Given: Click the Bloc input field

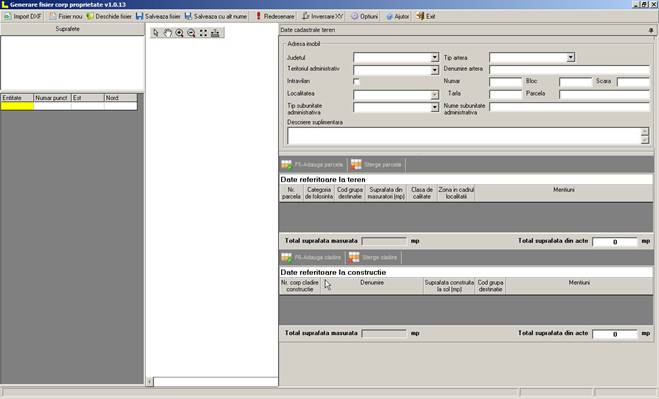Looking at the screenshot, I should coord(575,82).
